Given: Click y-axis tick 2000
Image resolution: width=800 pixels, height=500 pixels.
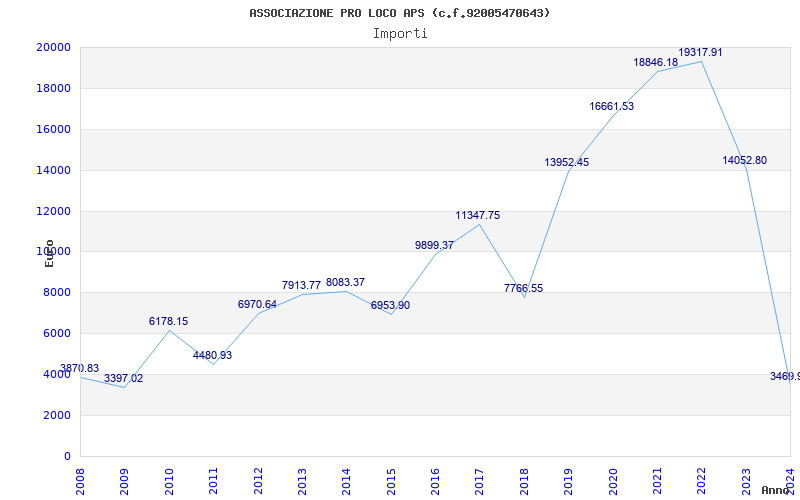Looking at the screenshot, I should [57, 415].
